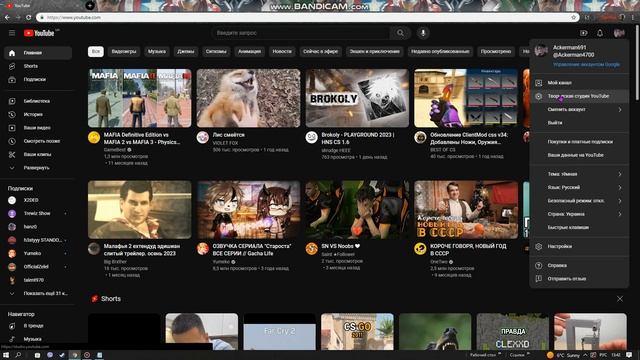Expand Страна: Украина submenu
The width and height of the screenshot is (640, 360).
pyautogui.click(x=579, y=214)
